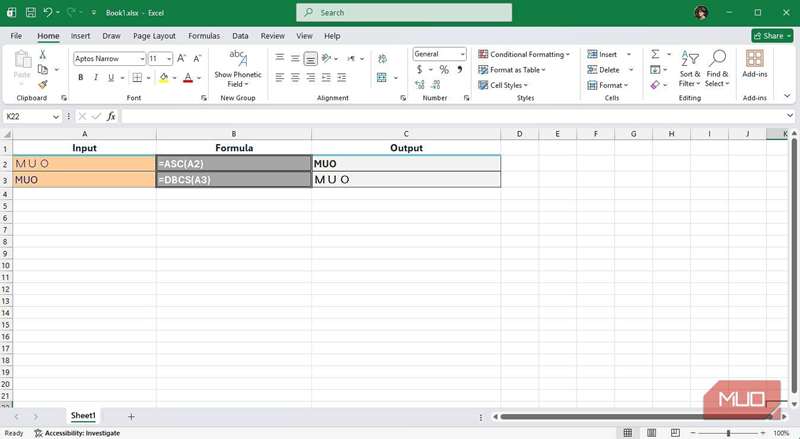Image resolution: width=800 pixels, height=439 pixels.
Task: Switch to the Page Layout tab
Action: (154, 36)
